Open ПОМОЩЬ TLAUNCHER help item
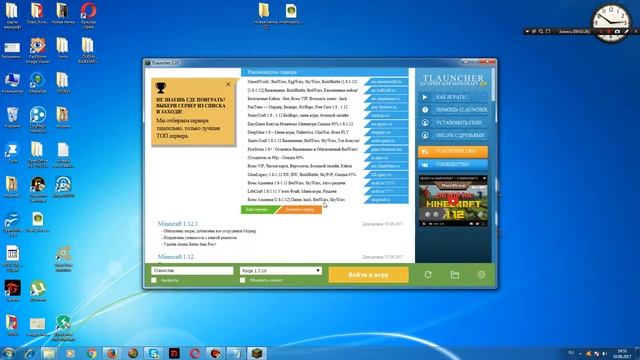 pos(453,110)
